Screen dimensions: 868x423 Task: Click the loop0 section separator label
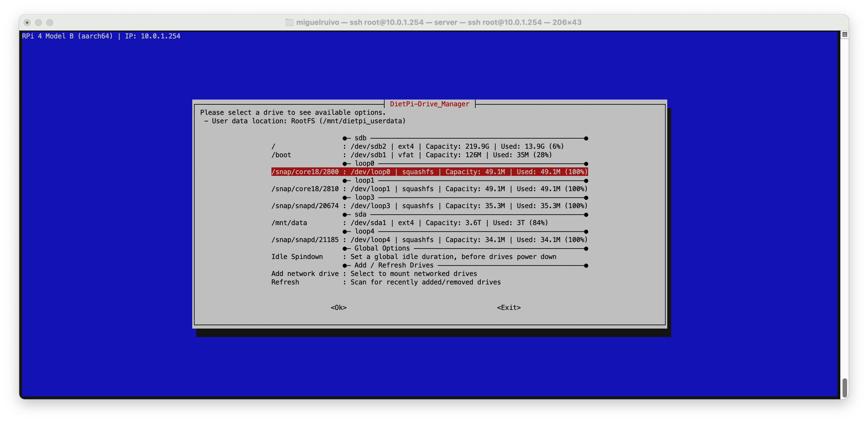pos(364,163)
